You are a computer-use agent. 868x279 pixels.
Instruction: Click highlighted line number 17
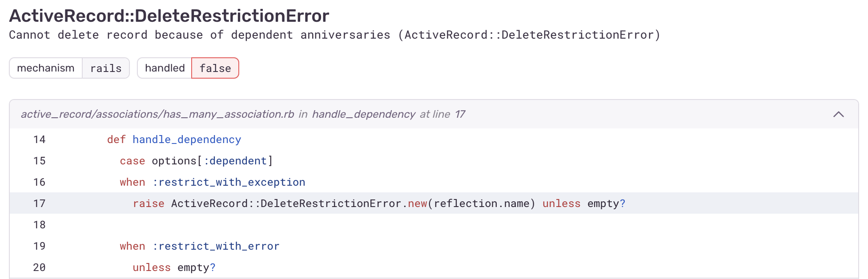tap(40, 203)
